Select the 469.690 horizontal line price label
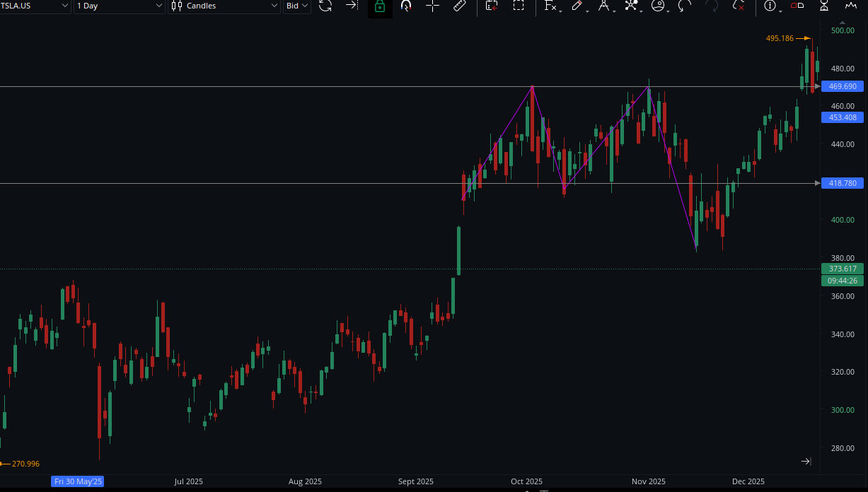The height and width of the screenshot is (492, 868). [843, 86]
